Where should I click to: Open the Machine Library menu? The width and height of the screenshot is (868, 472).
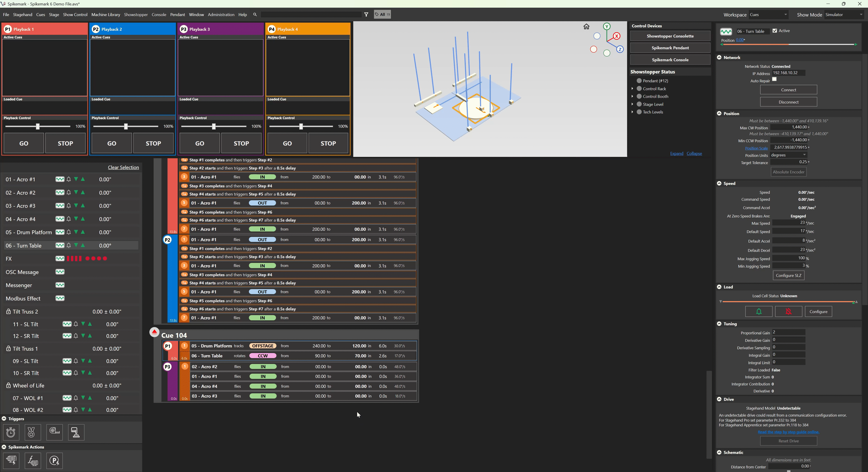106,14
